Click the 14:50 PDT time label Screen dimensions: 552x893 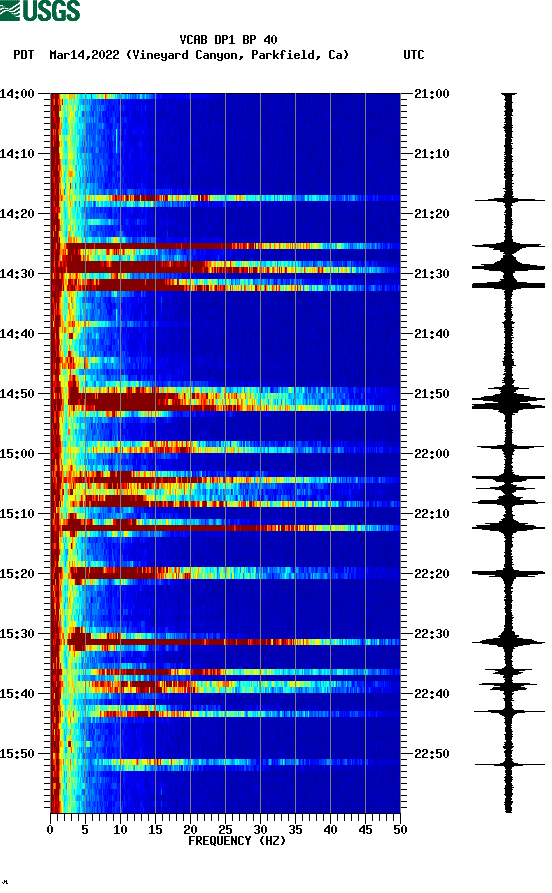click(17, 394)
